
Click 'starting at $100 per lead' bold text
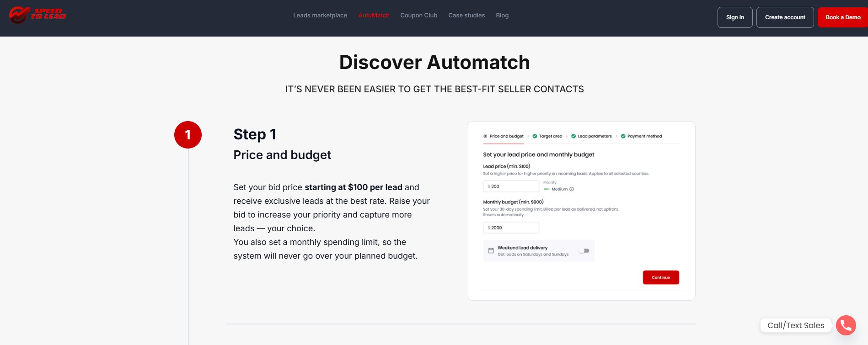point(354,187)
